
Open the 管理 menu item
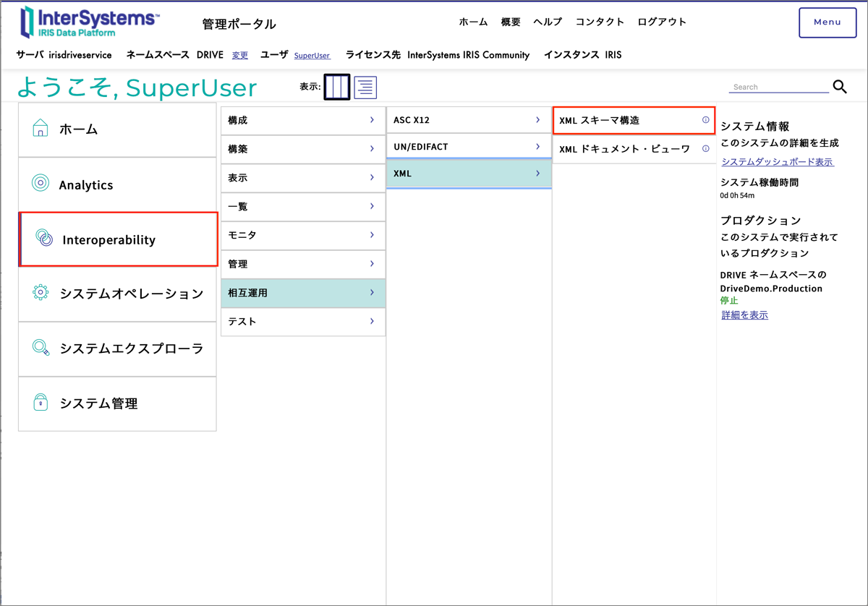[x=303, y=264]
